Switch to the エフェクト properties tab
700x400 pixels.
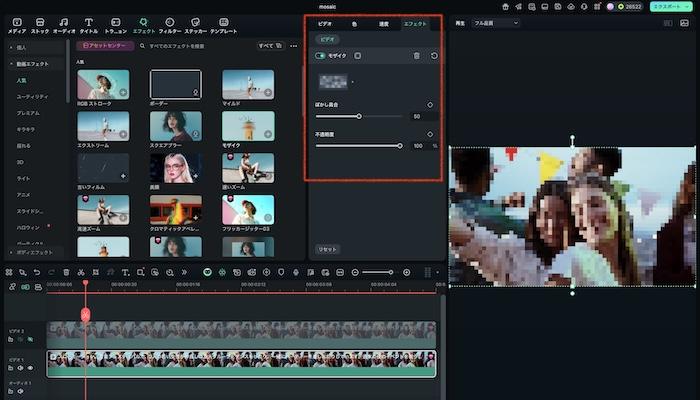415,24
